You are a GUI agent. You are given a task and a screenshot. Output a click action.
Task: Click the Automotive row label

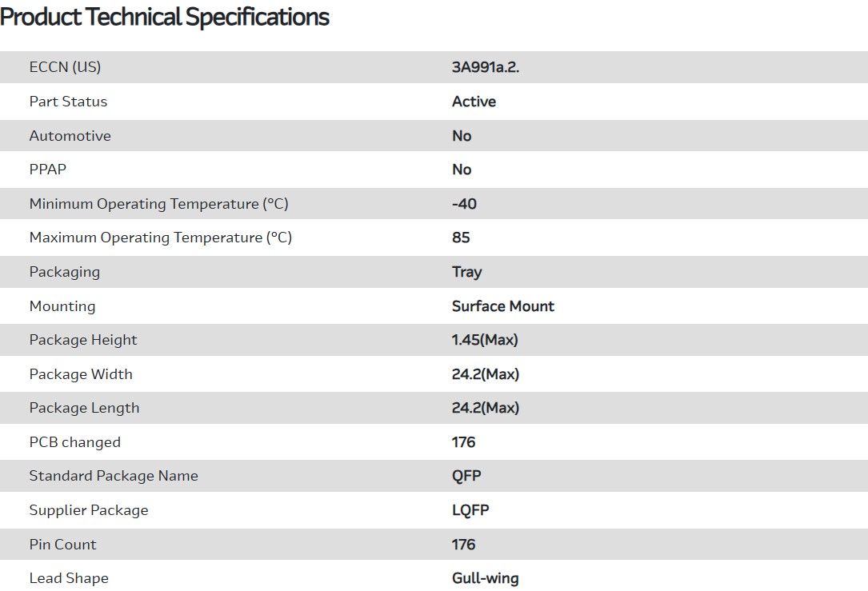(70, 136)
